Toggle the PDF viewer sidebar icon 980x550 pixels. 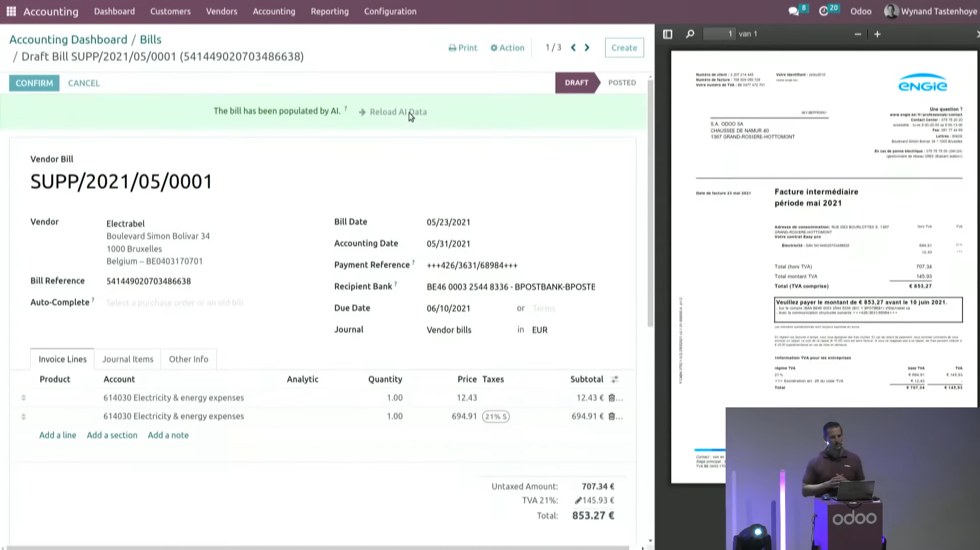pyautogui.click(x=668, y=34)
